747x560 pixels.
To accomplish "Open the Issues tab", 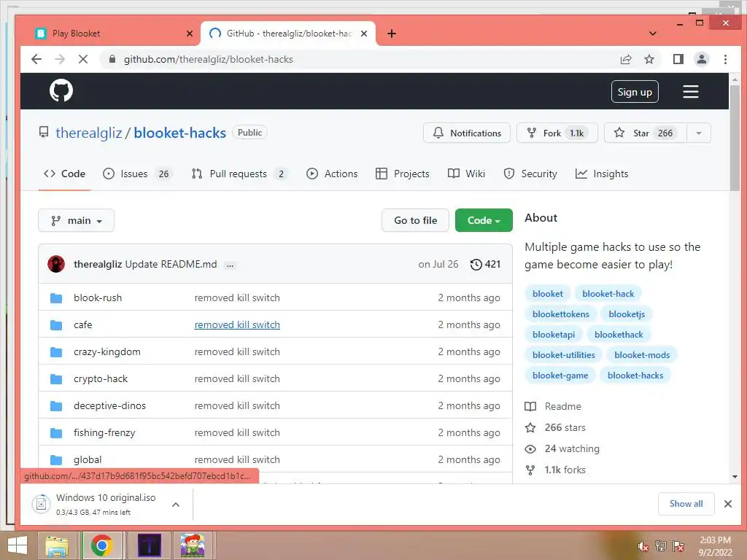I will 136,174.
